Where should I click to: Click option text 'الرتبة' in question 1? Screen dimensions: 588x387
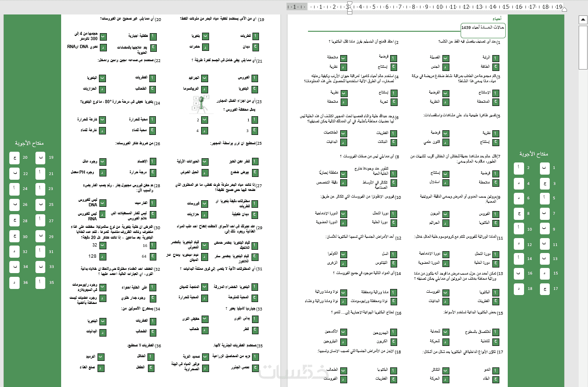coord(485,58)
